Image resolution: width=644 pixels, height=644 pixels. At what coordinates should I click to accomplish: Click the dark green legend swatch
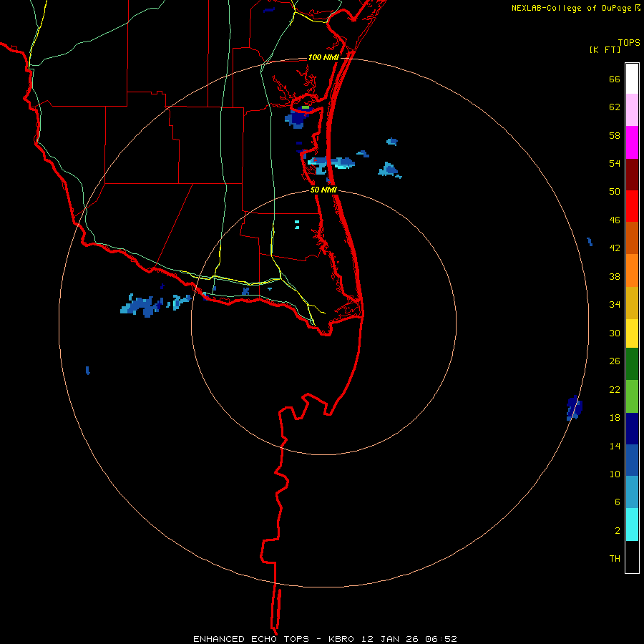click(632, 364)
